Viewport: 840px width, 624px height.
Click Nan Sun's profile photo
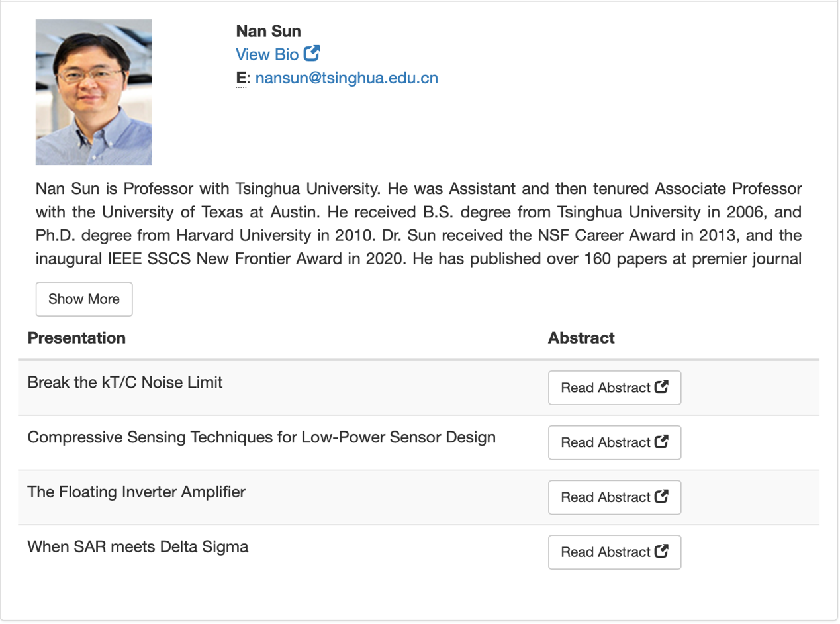tap(94, 92)
